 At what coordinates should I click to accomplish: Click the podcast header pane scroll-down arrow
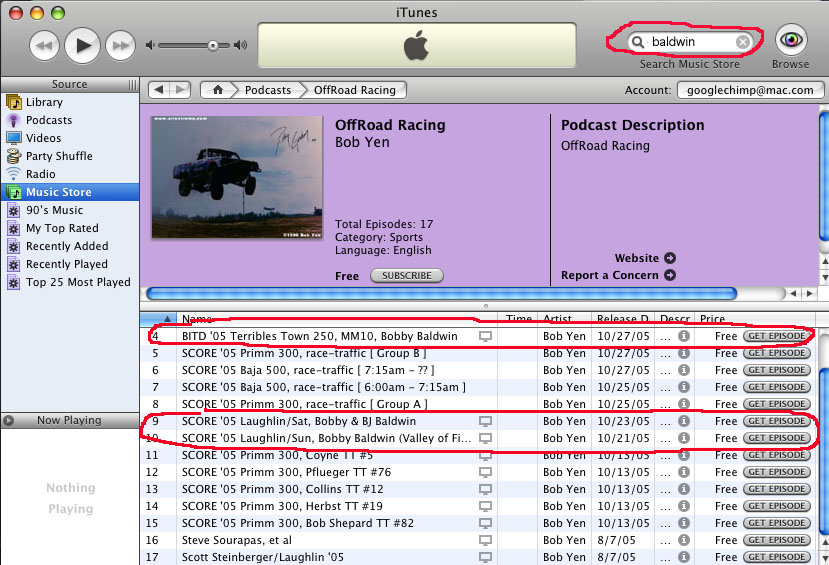824,277
